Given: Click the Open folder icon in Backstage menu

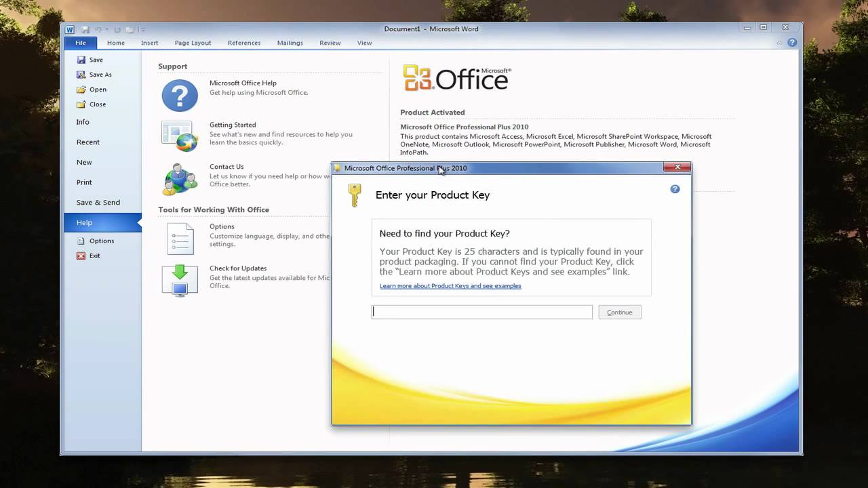Looking at the screenshot, I should tap(81, 89).
